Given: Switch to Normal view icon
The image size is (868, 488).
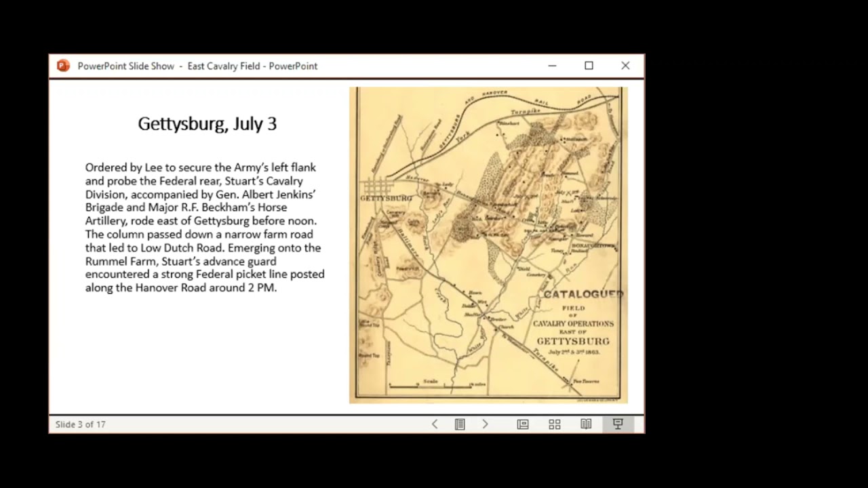Looking at the screenshot, I should pos(523,424).
